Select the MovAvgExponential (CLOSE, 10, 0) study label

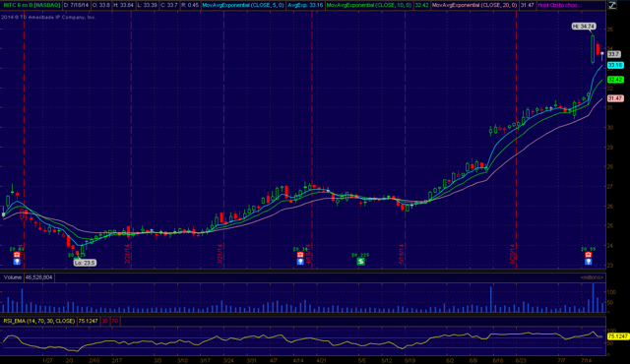369,5
